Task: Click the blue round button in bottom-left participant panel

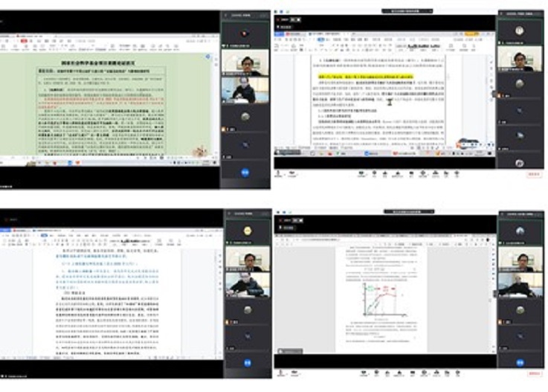Action: click(247, 362)
